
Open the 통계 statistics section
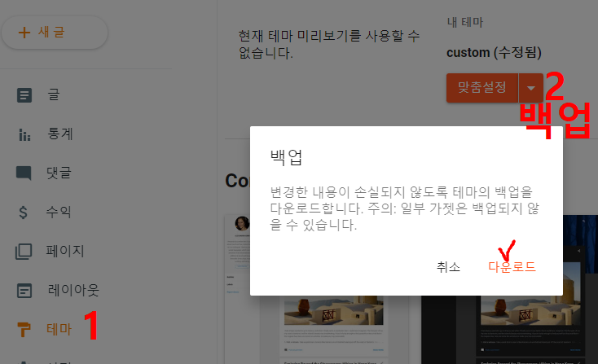59,134
